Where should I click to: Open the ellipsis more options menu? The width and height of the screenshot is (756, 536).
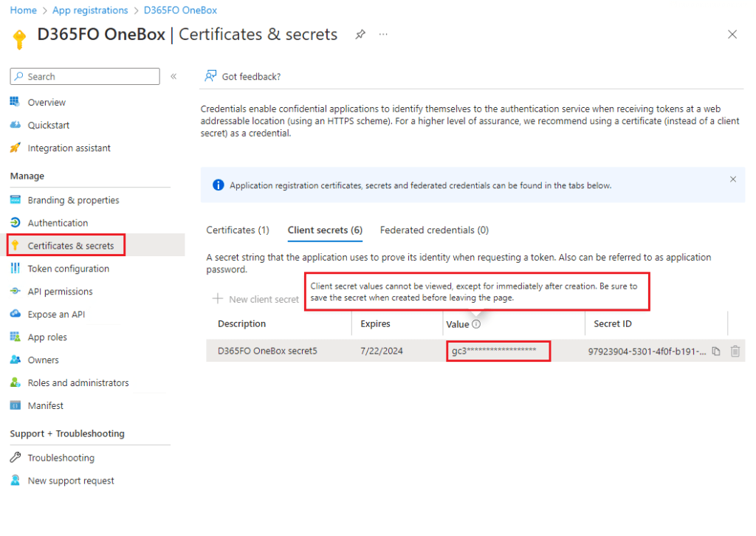[383, 34]
